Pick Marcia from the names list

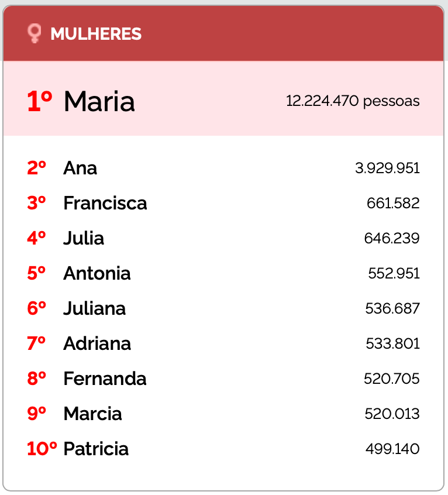pyautogui.click(x=92, y=414)
